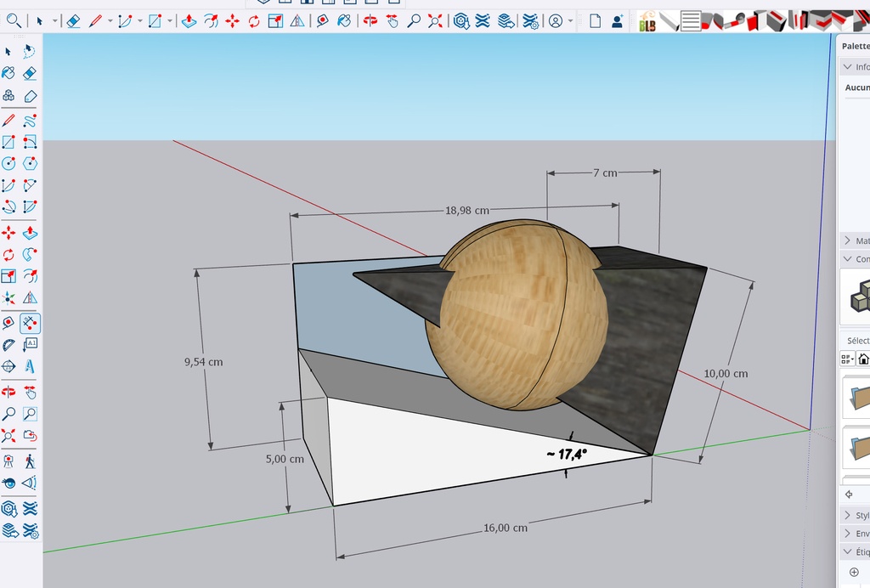The image size is (870, 588).
Task: Select the Walk camera tool
Action: coord(30,461)
